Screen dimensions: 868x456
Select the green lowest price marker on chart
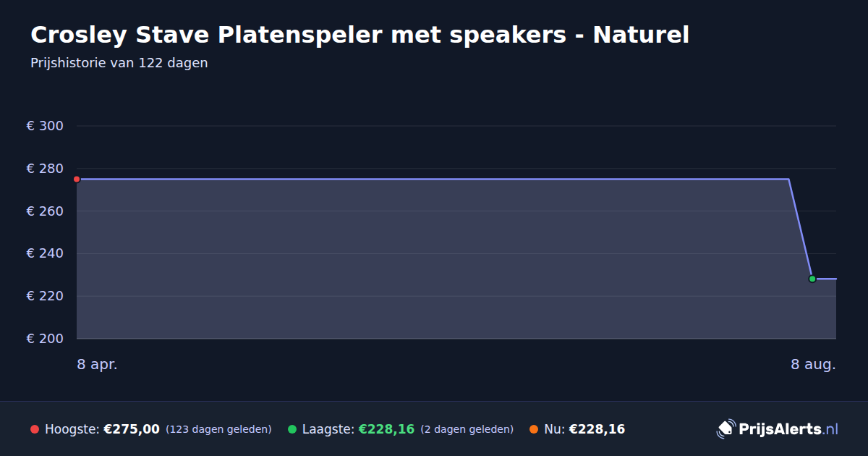tap(812, 279)
